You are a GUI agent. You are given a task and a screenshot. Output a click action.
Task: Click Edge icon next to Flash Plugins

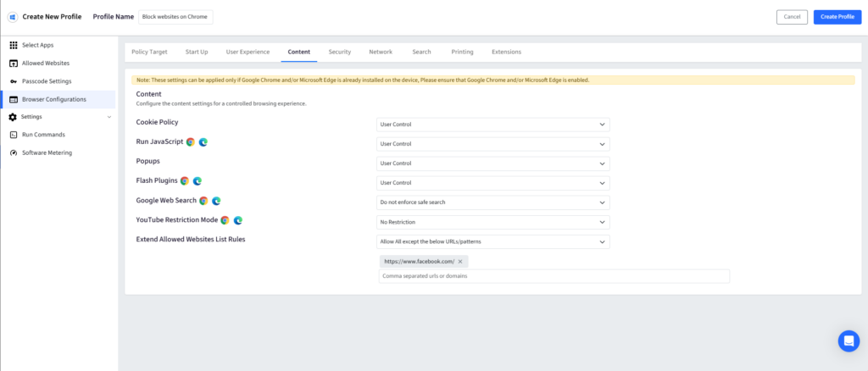click(x=197, y=180)
